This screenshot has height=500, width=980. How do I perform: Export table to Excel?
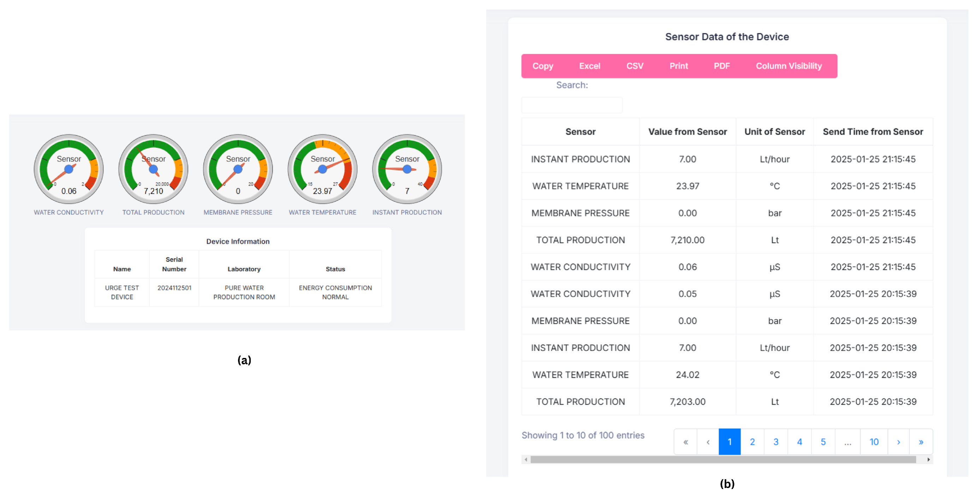[x=589, y=66]
